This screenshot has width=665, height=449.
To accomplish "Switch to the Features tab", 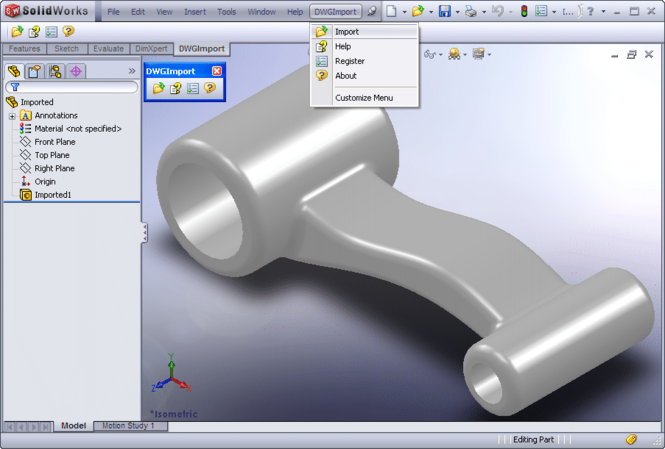I will (24, 49).
